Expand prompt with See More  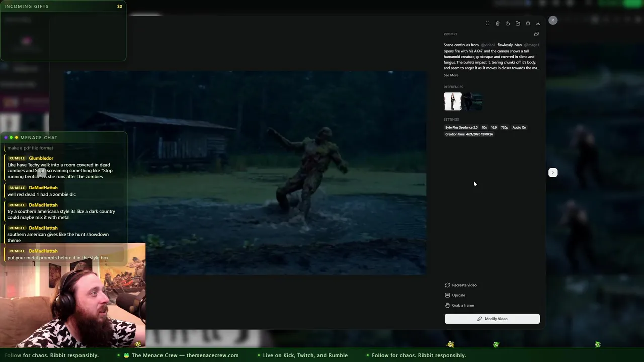point(451,75)
